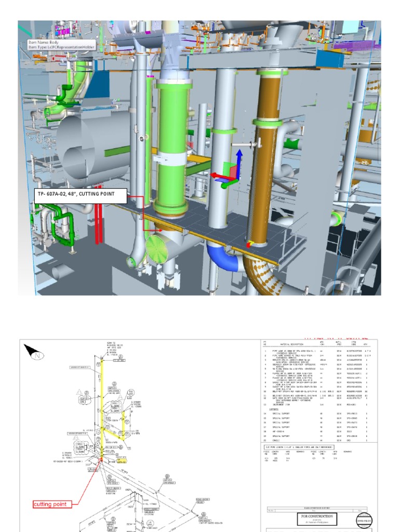This screenshot has width=399, height=532.
Task: Click the 'TP- 607A-02, 48", CUTTING POINT' label
Action: [x=81, y=196]
